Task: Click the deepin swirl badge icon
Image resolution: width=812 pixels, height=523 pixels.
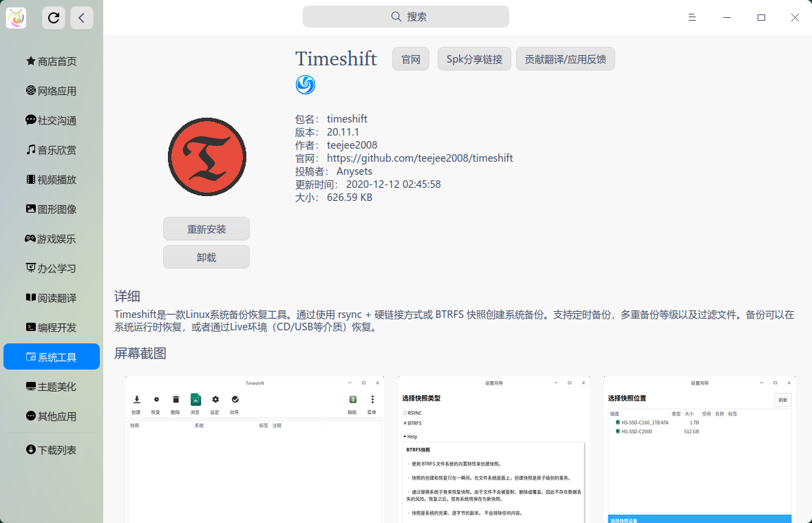Action: 306,85
